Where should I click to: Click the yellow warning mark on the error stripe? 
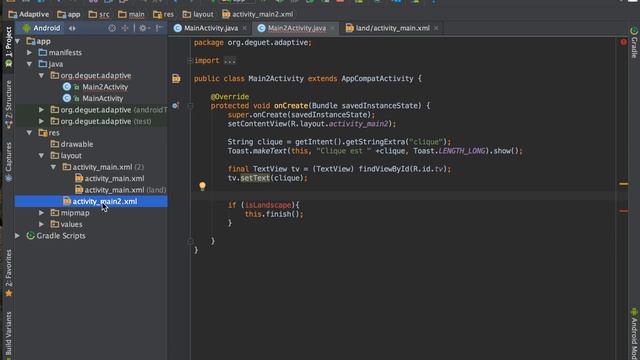624,184
